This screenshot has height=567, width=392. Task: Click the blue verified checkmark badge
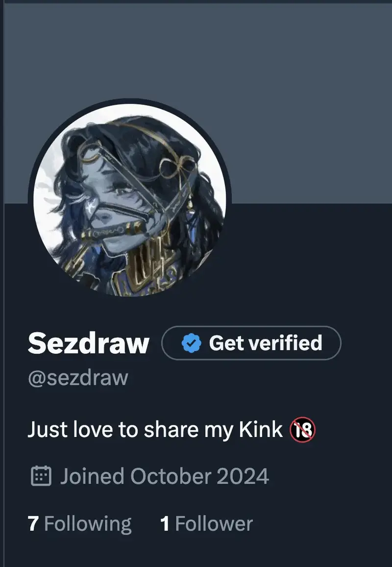(x=192, y=343)
